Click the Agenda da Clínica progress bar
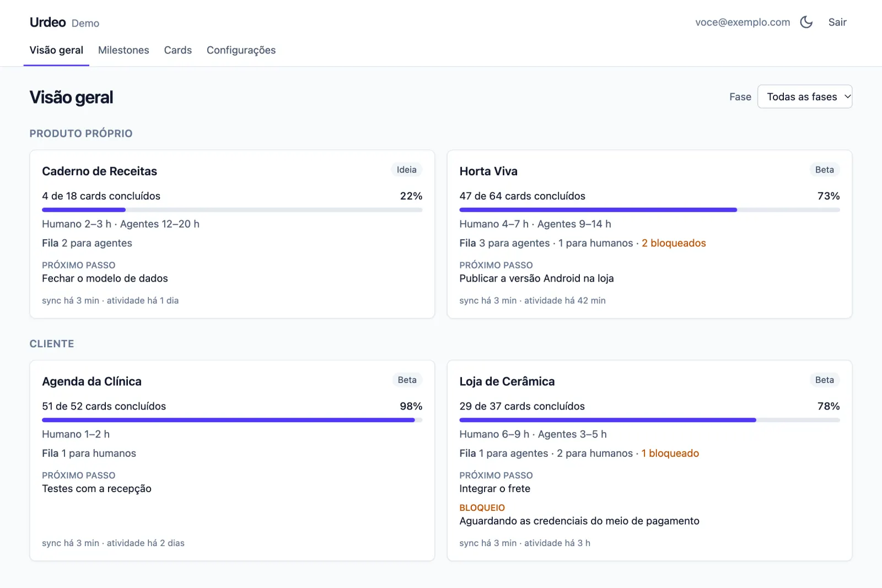 pyautogui.click(x=232, y=420)
